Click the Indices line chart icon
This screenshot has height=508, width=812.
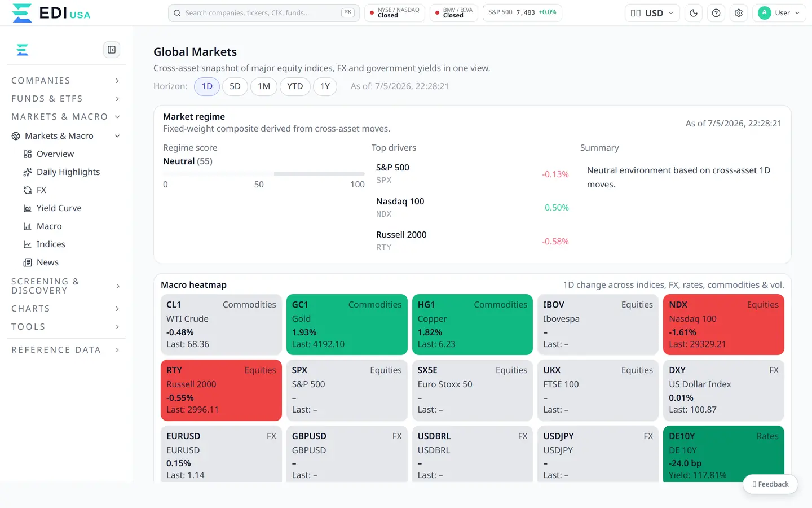click(28, 244)
